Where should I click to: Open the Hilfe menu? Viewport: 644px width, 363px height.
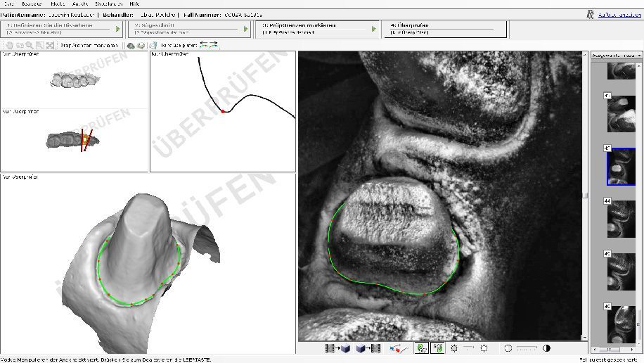[134, 4]
